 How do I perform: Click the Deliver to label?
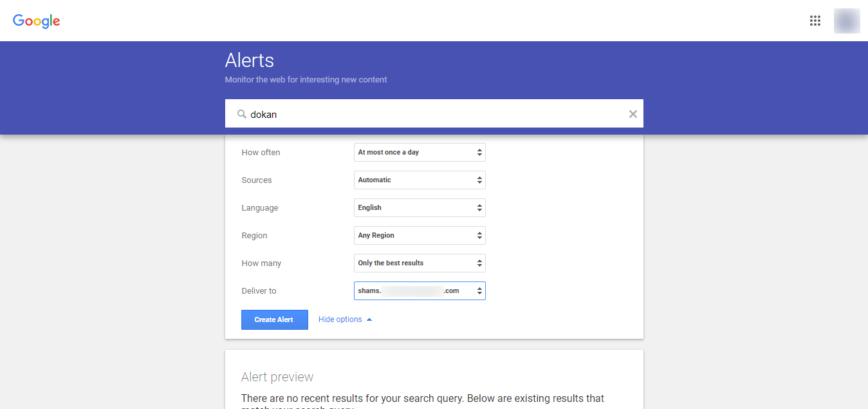(x=259, y=291)
